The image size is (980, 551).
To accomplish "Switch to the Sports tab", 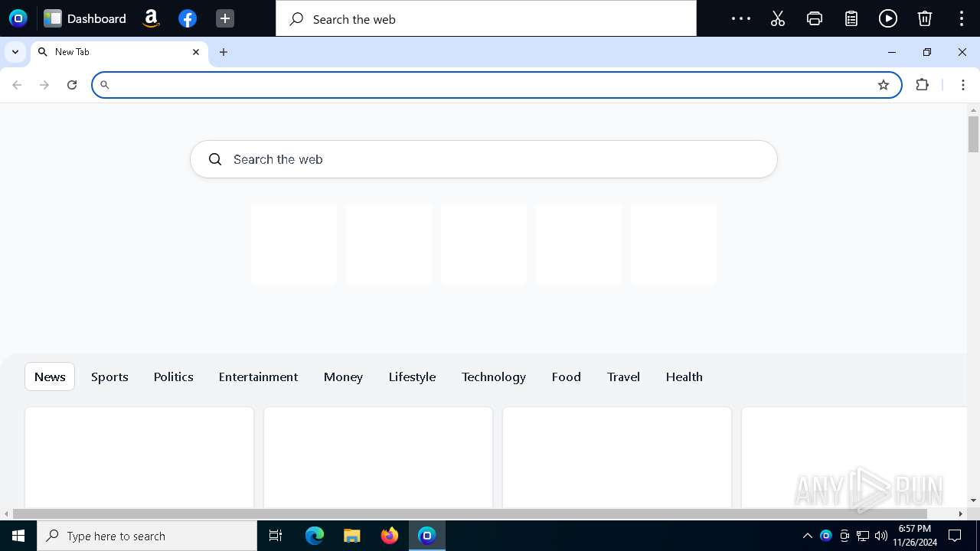I will click(x=109, y=377).
